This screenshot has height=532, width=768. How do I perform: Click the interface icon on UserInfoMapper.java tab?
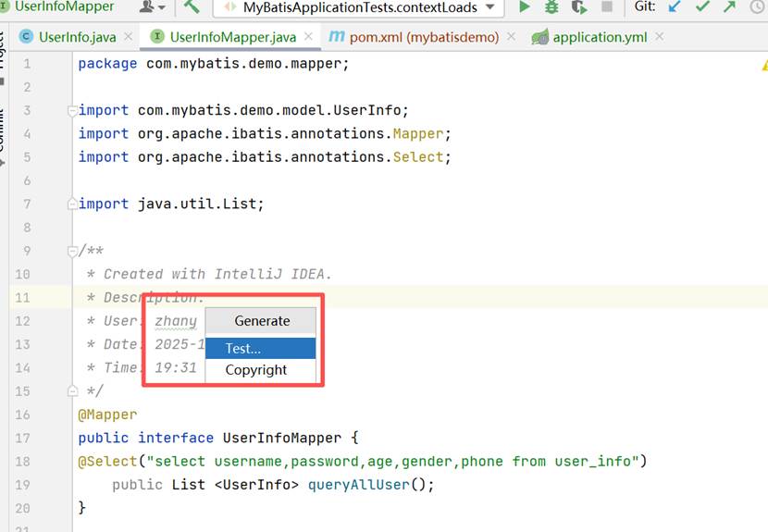pos(157,37)
